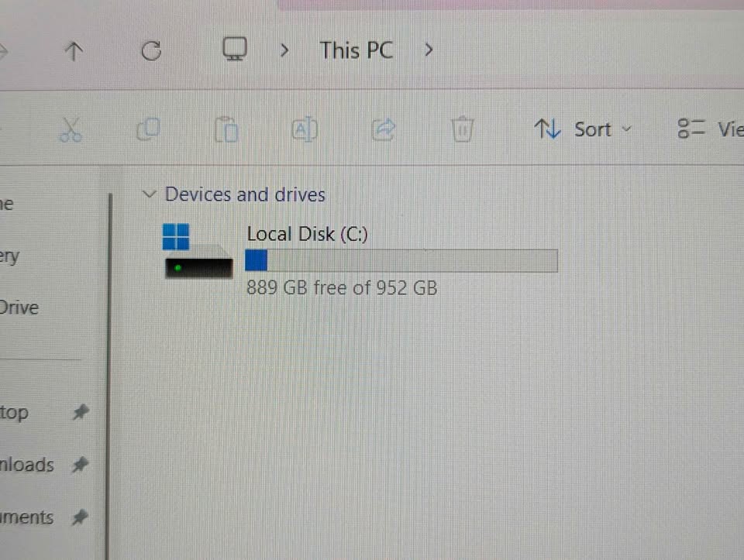Click the monitor icon in address bar

pos(235,49)
